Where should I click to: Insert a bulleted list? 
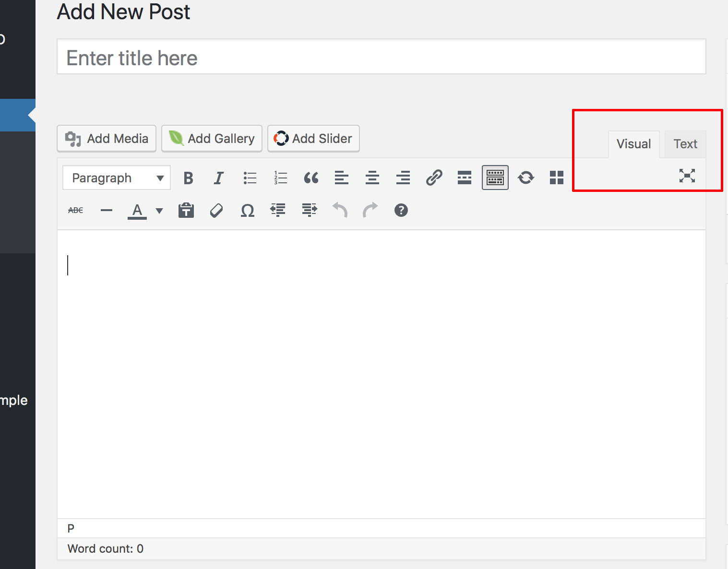(x=250, y=178)
